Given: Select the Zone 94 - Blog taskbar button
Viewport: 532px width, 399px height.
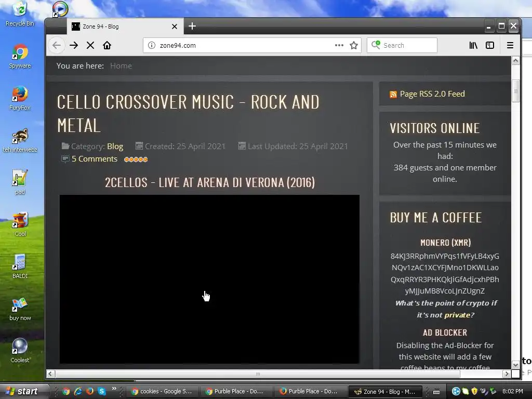Looking at the screenshot, I should click(386, 391).
